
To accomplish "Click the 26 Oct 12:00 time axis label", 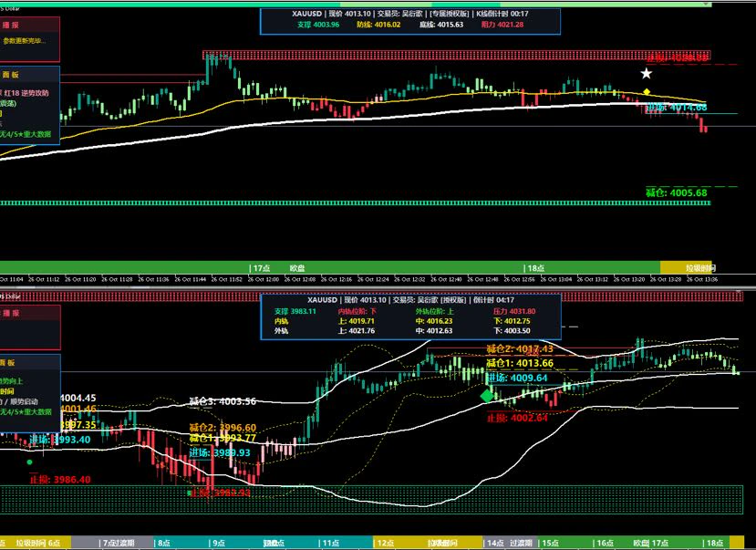I will coord(264,279).
